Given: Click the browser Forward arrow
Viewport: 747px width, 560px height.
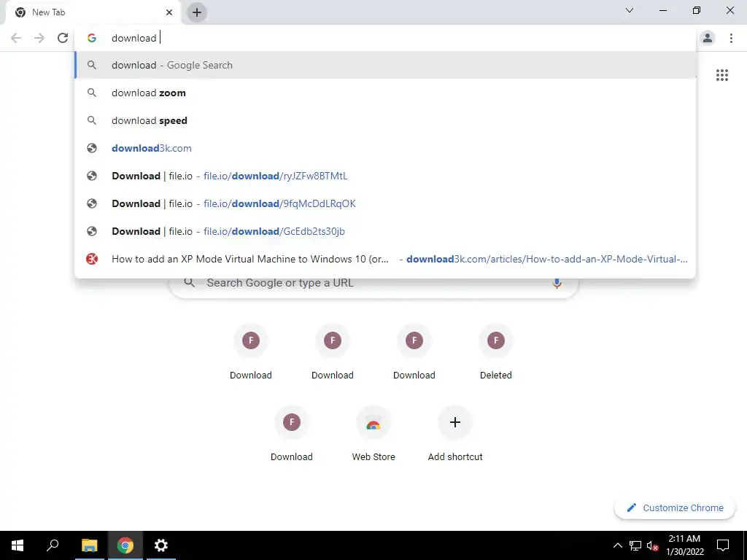Looking at the screenshot, I should coord(39,38).
